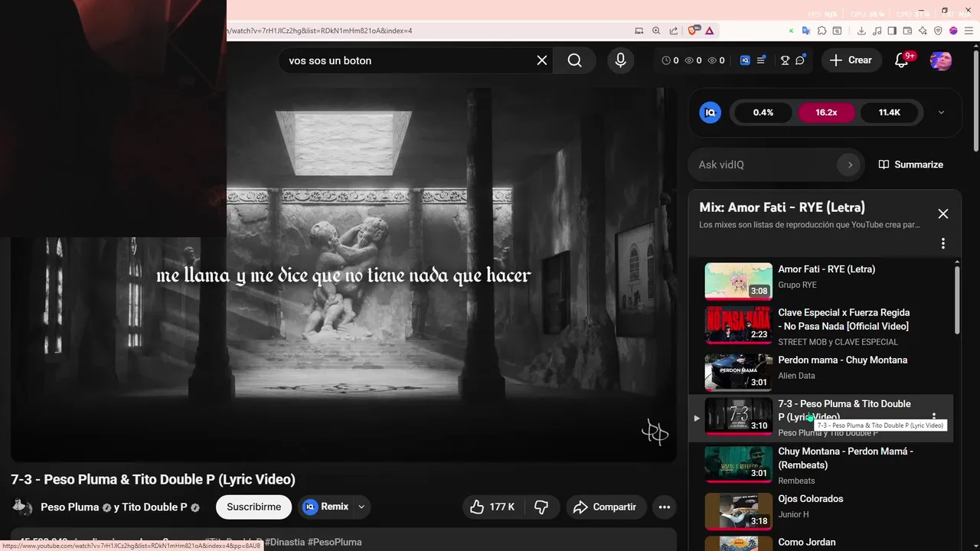The height and width of the screenshot is (551, 980).
Task: Click the VPN shield icon
Action: click(939, 31)
